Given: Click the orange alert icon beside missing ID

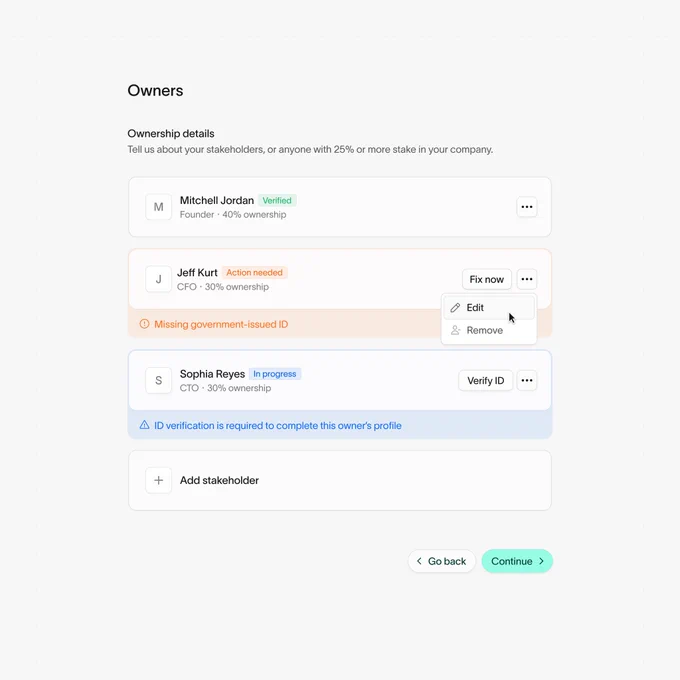Looking at the screenshot, I should click(x=144, y=324).
